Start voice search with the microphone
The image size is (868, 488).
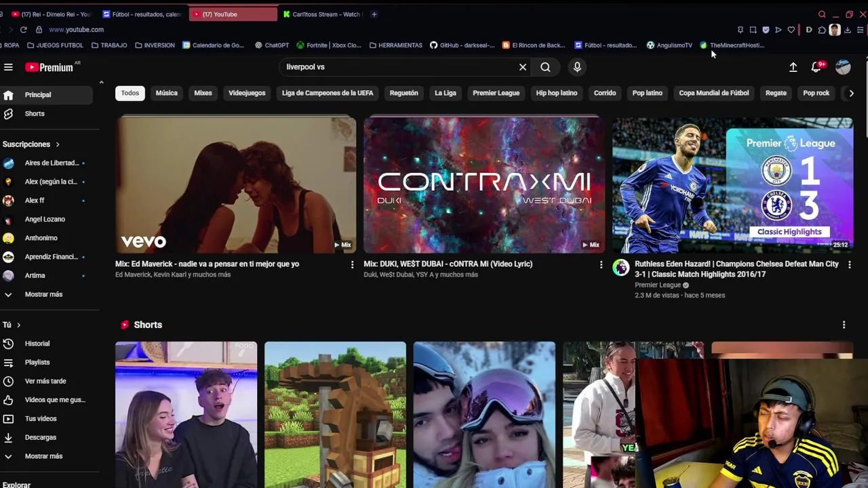[577, 67]
